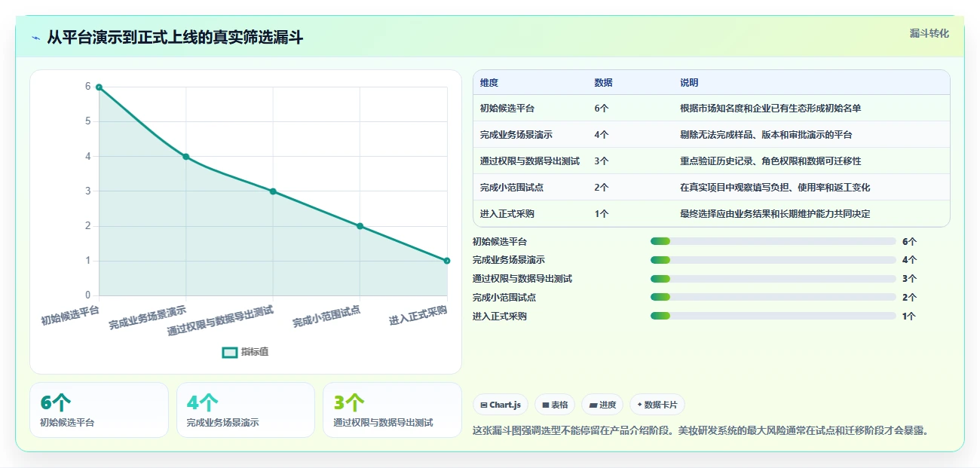Click the description 根据市场知名度和企业已有生态形成初始名单

pos(770,109)
